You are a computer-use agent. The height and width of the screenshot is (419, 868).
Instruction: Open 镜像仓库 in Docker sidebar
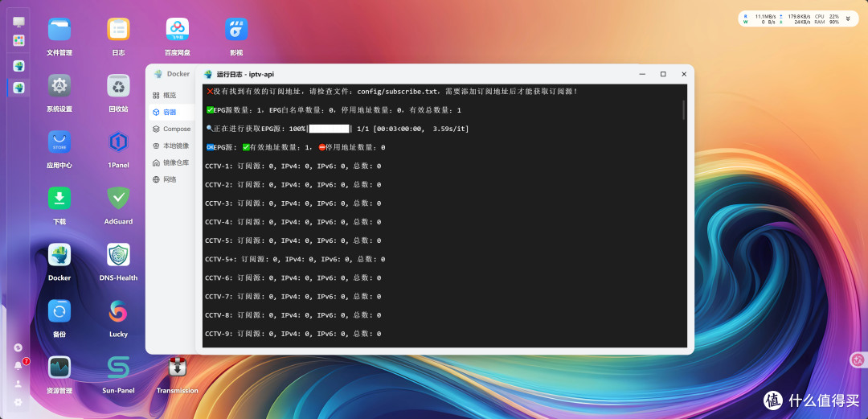pyautogui.click(x=171, y=162)
